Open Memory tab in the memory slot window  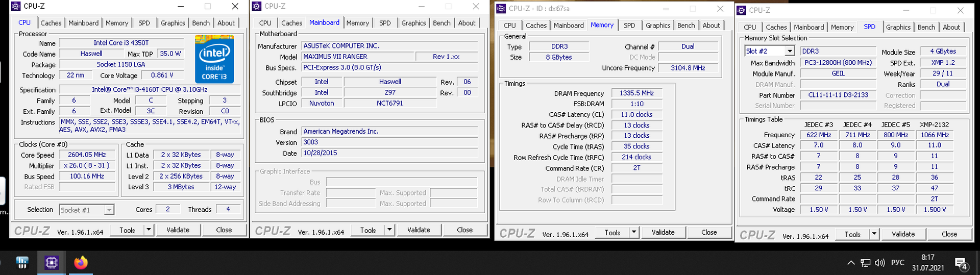(x=842, y=27)
